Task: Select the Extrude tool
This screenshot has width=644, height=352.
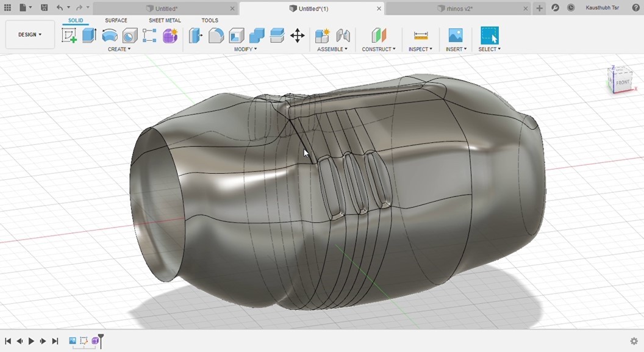Action: point(90,35)
